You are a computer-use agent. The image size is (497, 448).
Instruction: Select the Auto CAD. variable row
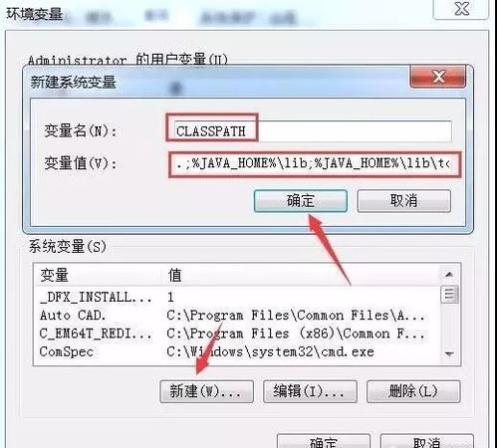(x=237, y=316)
